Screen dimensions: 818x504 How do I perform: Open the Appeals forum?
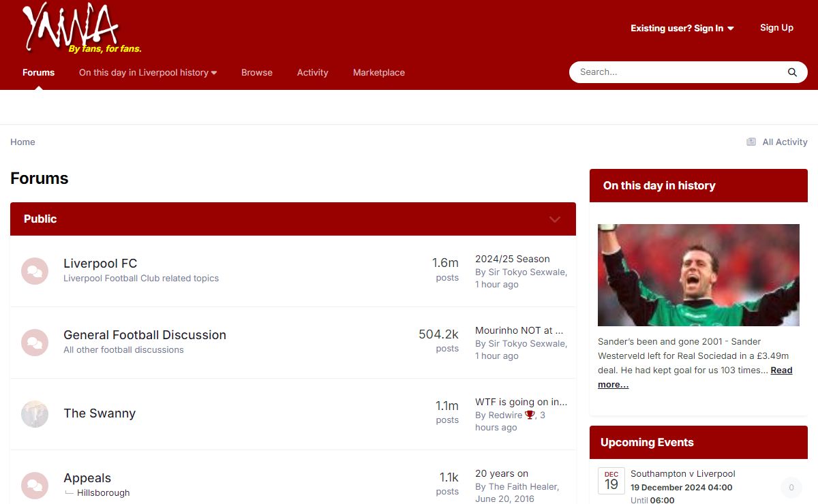pyautogui.click(x=87, y=478)
